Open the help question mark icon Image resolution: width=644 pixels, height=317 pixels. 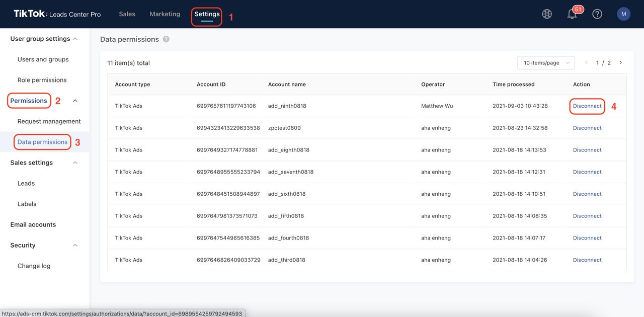tap(597, 14)
